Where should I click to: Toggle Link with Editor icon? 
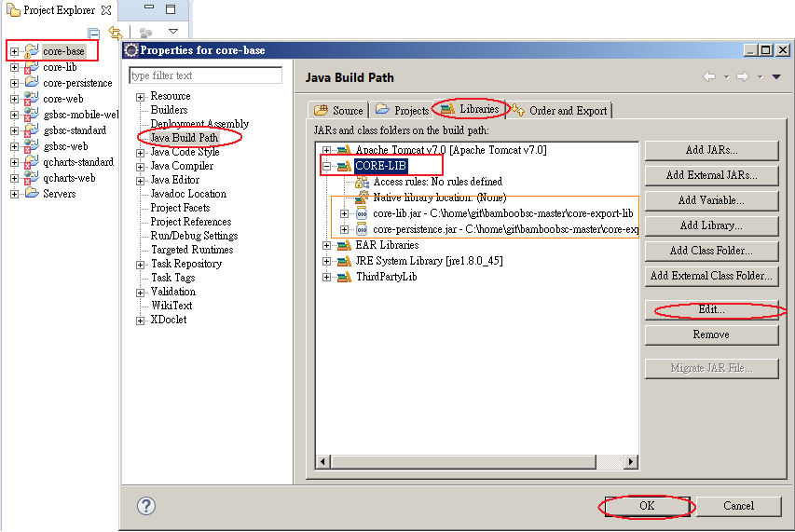tap(115, 33)
